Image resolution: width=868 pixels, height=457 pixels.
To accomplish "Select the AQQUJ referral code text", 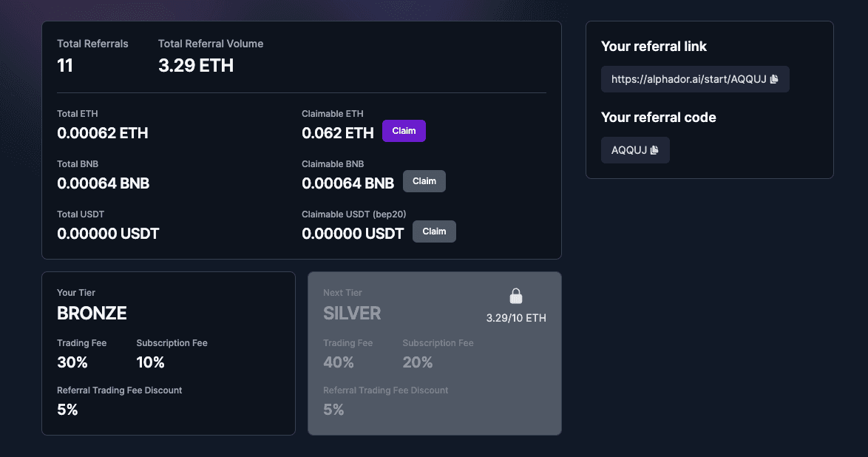I will click(629, 150).
